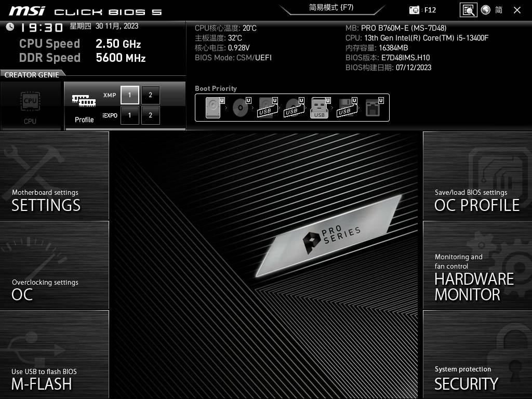Enable iEXPO profile 1
Image resolution: width=532 pixels, height=399 pixels.
(129, 115)
